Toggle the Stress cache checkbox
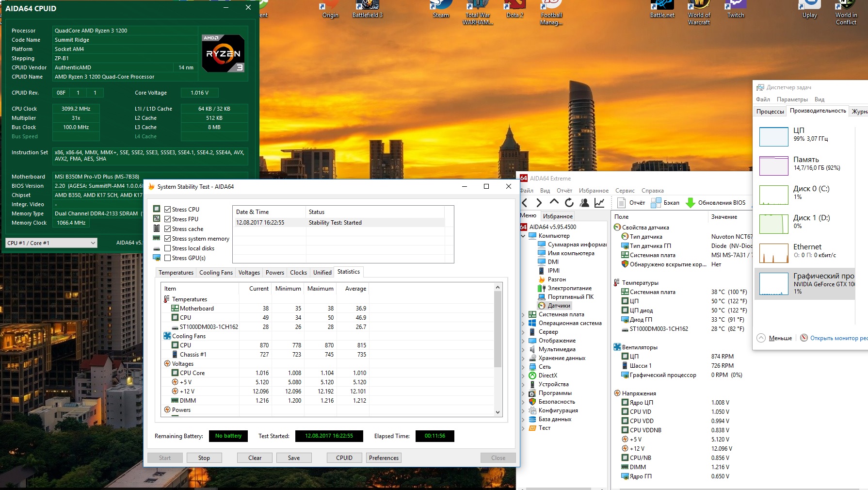 167,229
